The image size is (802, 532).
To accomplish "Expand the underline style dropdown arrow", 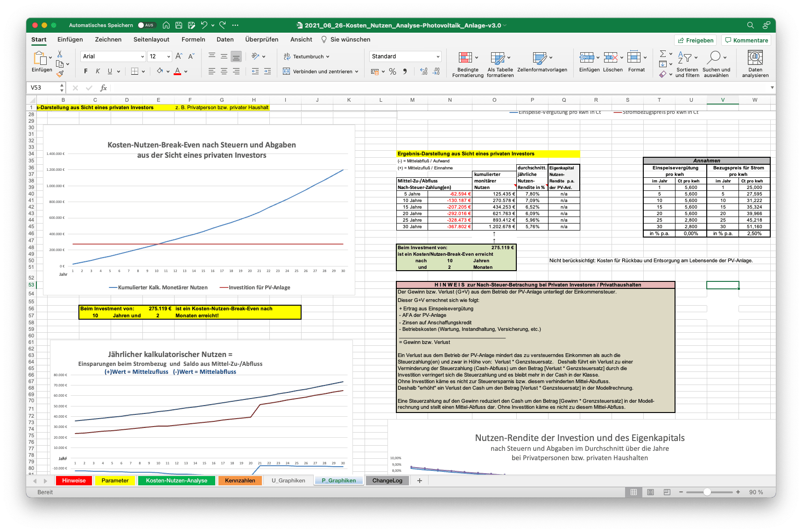I will 119,71.
